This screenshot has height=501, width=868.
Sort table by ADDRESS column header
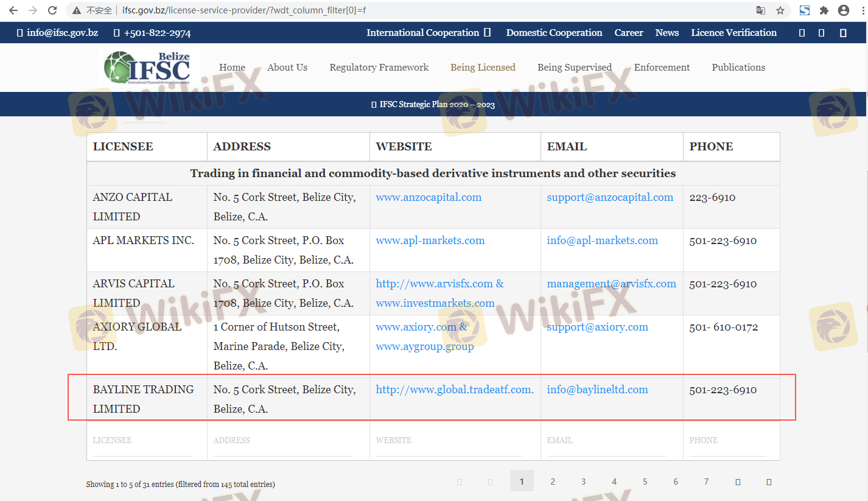coord(289,147)
